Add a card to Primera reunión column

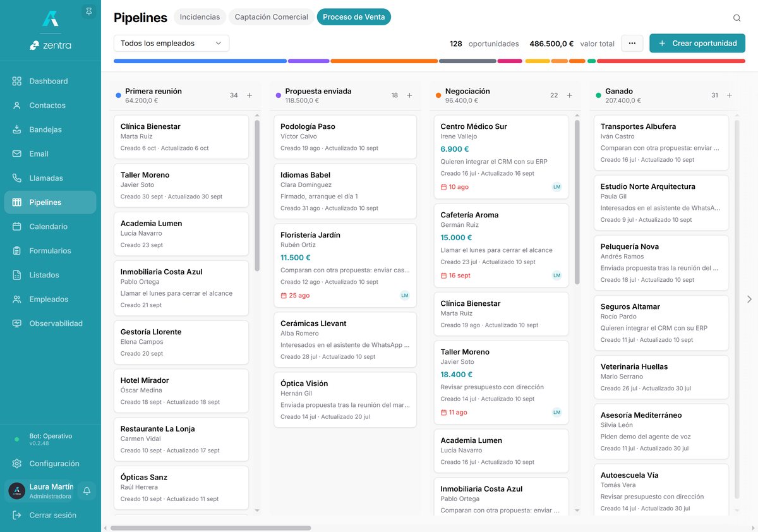coord(250,95)
